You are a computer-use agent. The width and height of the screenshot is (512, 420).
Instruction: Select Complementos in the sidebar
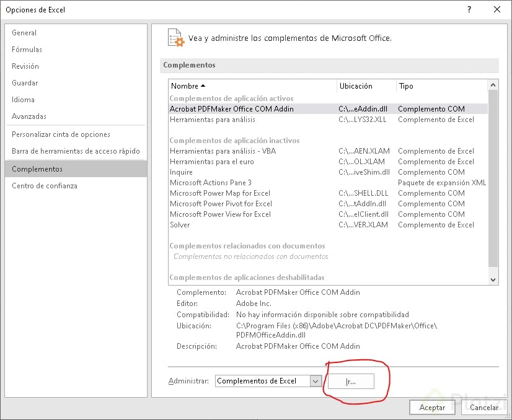(x=76, y=168)
